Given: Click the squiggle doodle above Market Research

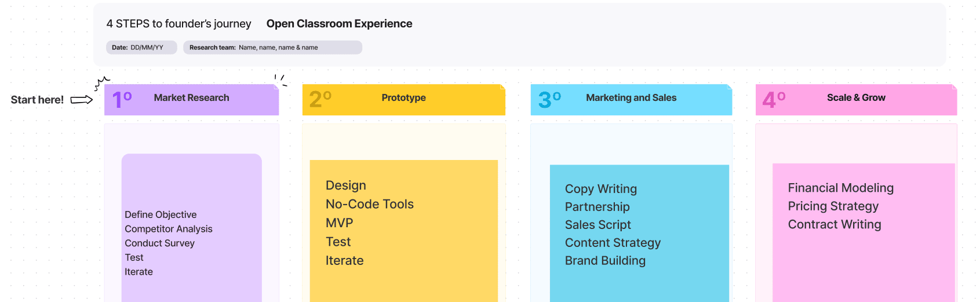Looking at the screenshot, I should [x=102, y=82].
